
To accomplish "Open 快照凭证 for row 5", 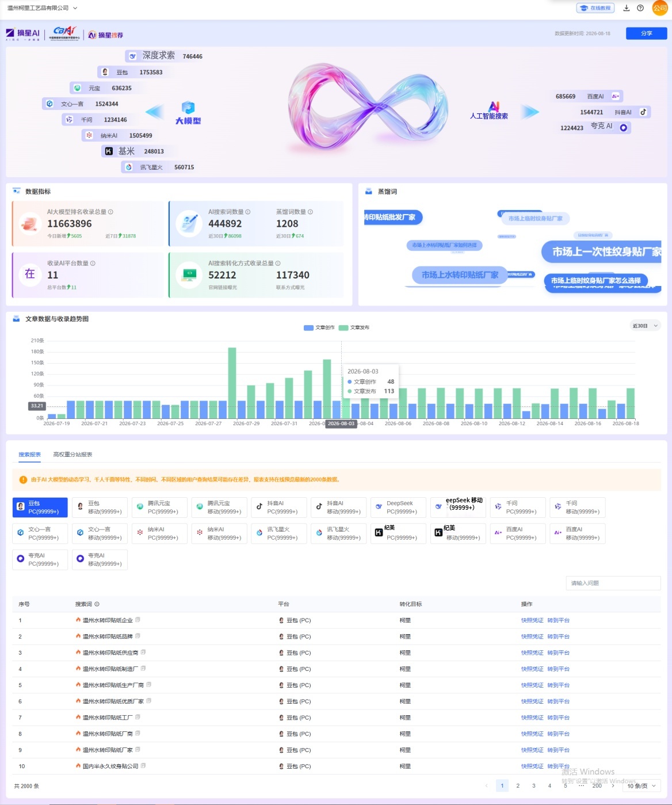I will point(532,685).
